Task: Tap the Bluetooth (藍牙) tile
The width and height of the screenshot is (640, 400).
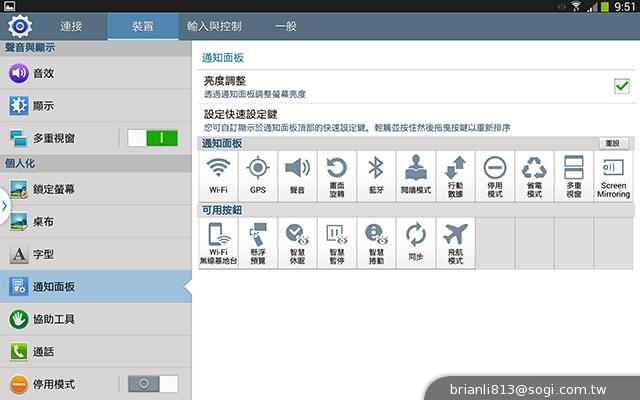Action: [x=376, y=176]
